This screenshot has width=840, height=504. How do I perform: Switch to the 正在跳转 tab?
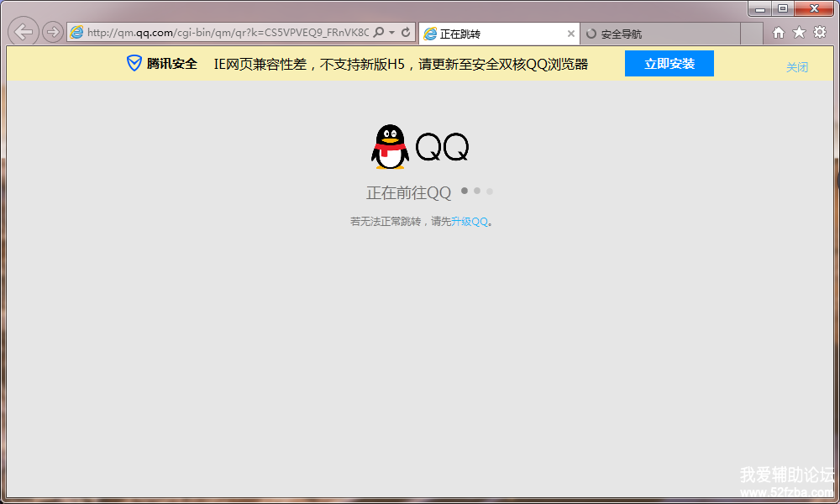click(499, 34)
